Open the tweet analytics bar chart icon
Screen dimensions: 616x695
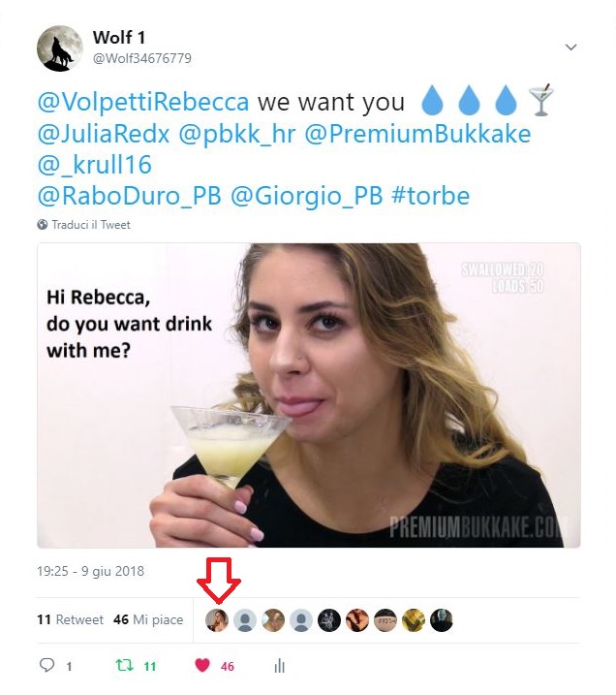click(x=280, y=666)
